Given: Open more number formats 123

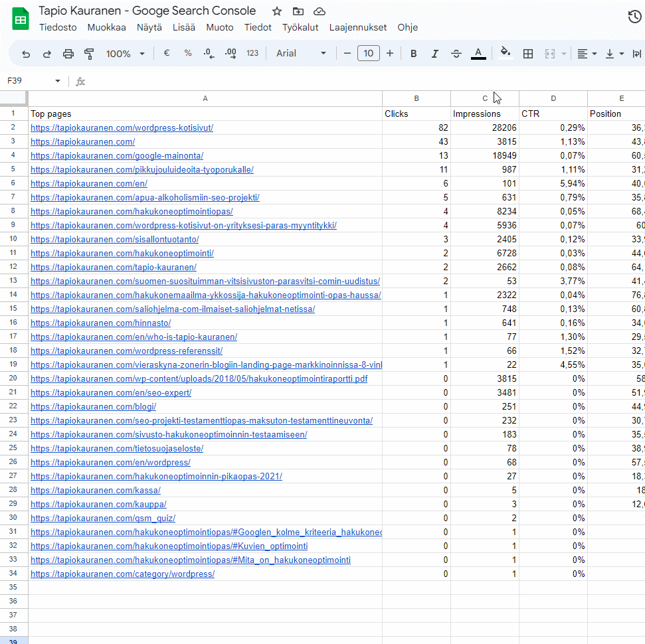Looking at the screenshot, I should tap(252, 53).
